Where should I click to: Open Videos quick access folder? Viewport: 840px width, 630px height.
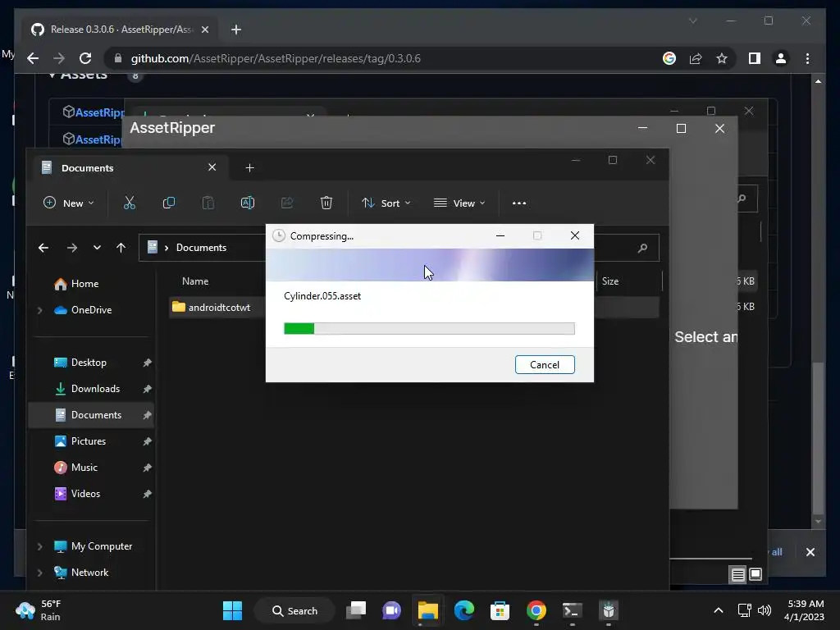pyautogui.click(x=85, y=493)
